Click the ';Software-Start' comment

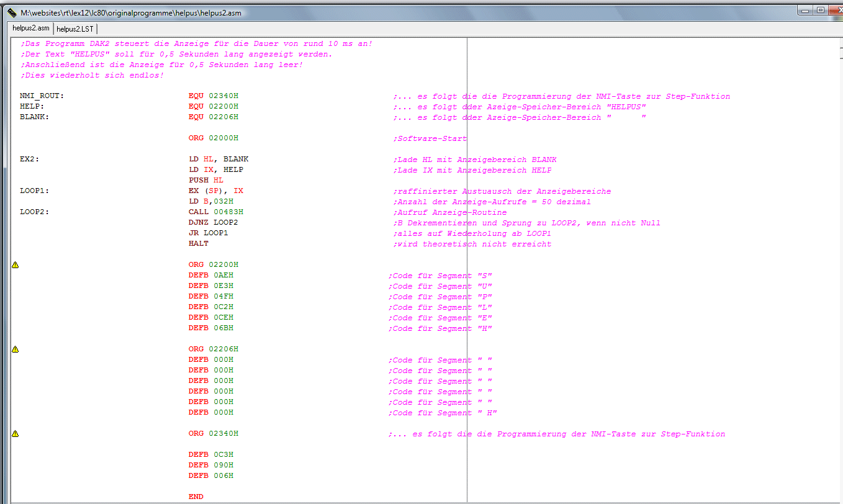click(x=430, y=138)
